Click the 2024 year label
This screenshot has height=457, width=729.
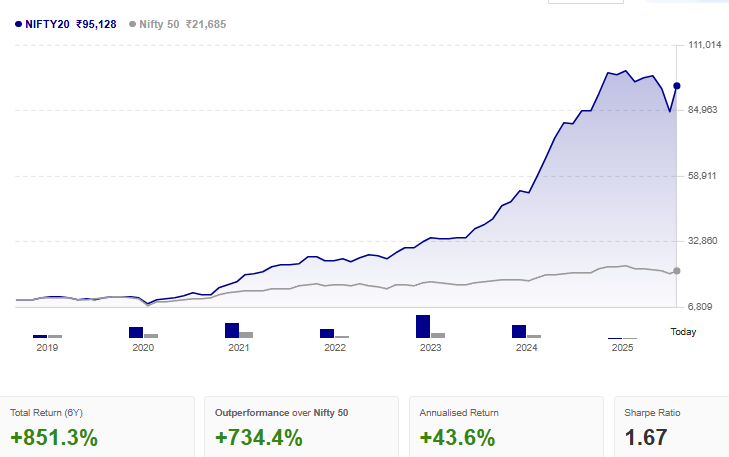pyautogui.click(x=526, y=348)
